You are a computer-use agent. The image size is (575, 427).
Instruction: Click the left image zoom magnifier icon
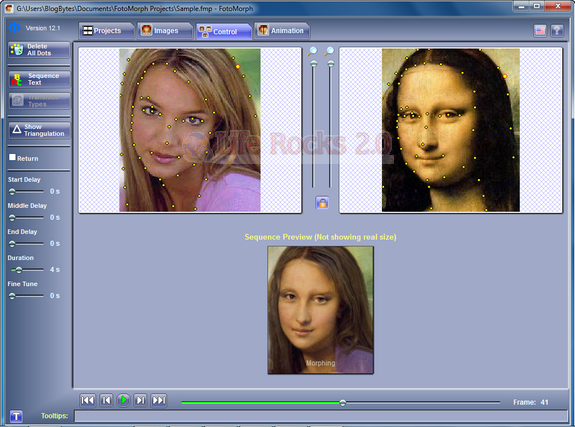(312, 51)
